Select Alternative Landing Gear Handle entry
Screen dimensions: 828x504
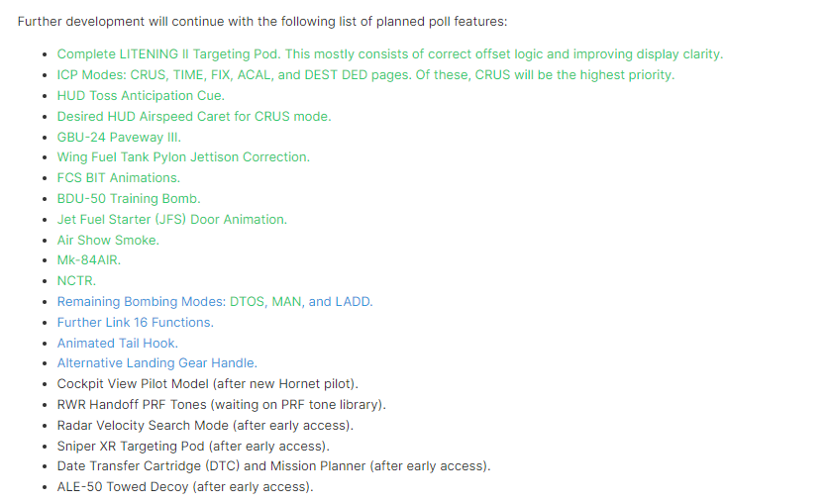[156, 363]
